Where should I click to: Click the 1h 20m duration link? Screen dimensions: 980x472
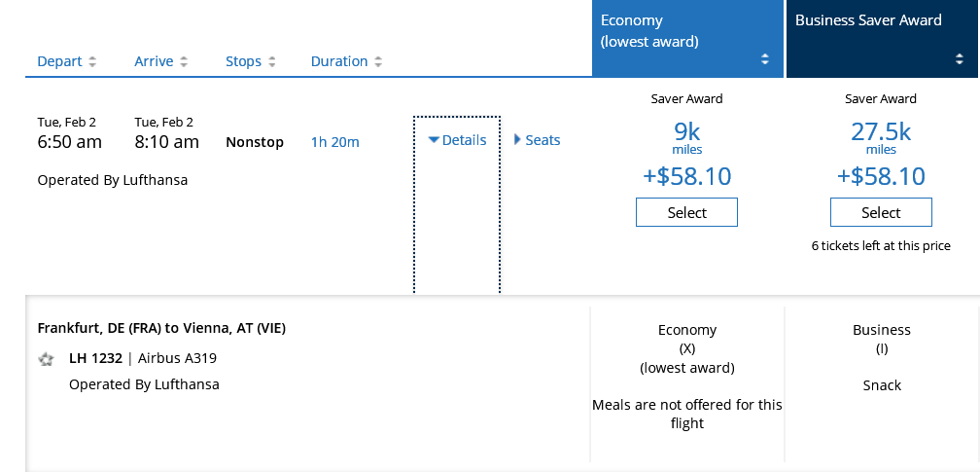334,142
